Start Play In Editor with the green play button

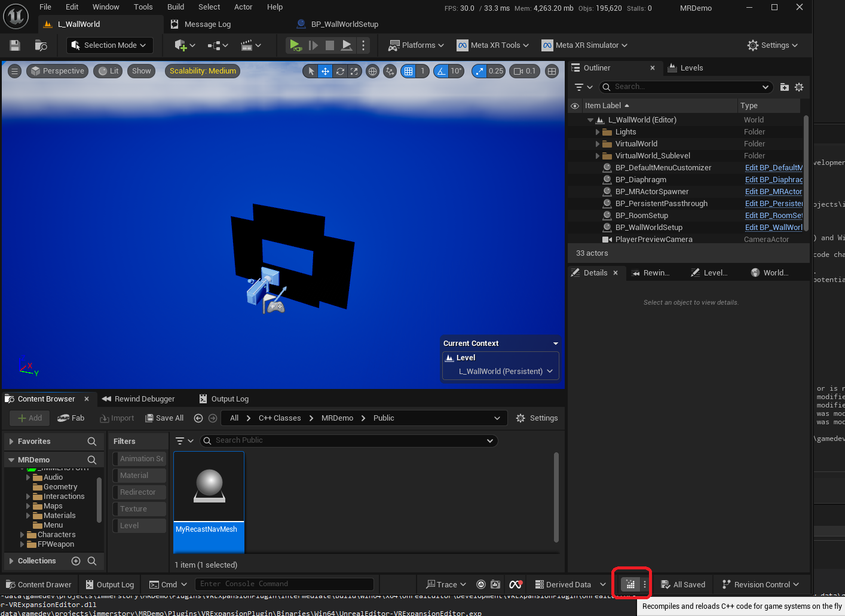pos(295,45)
